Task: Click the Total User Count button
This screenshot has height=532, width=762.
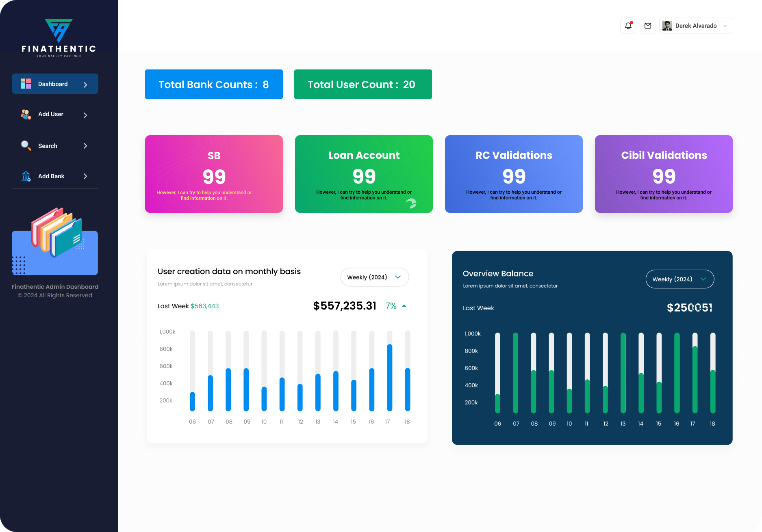Action: [363, 84]
